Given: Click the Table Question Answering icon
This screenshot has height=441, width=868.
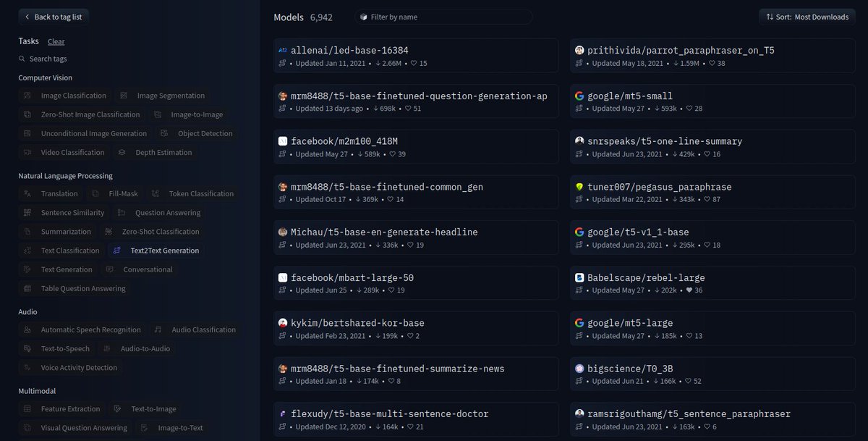Looking at the screenshot, I should point(27,288).
